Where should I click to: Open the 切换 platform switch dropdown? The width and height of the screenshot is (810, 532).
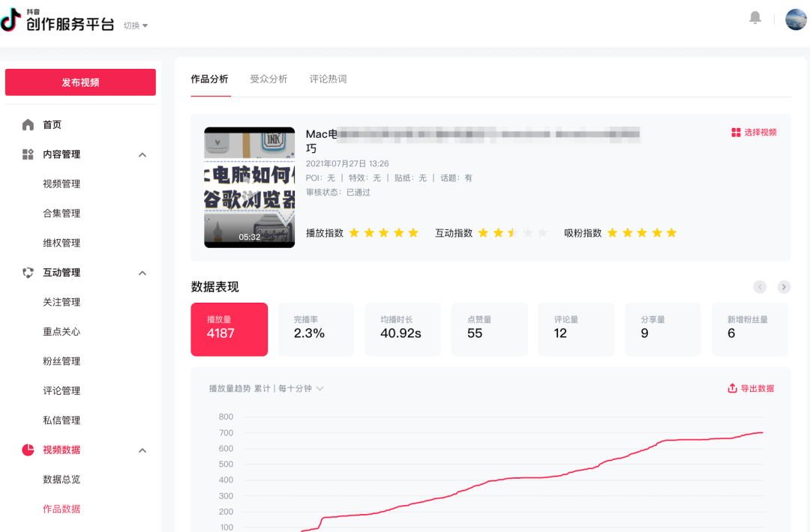136,25
